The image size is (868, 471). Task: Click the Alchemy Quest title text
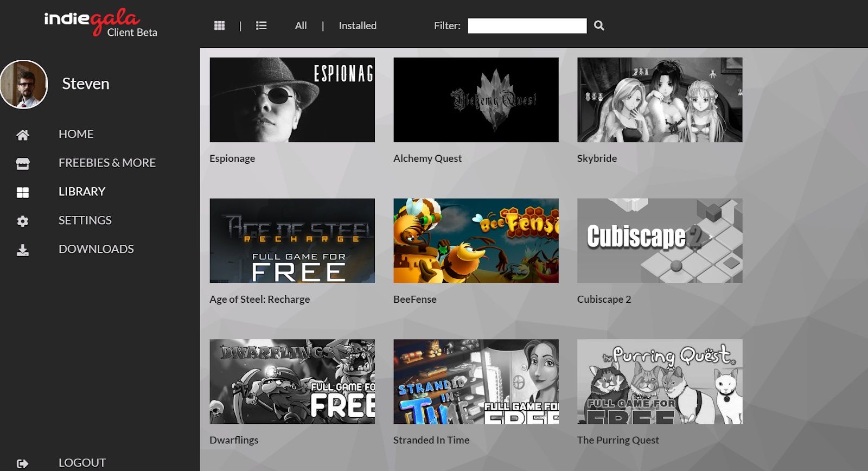pyautogui.click(x=427, y=158)
